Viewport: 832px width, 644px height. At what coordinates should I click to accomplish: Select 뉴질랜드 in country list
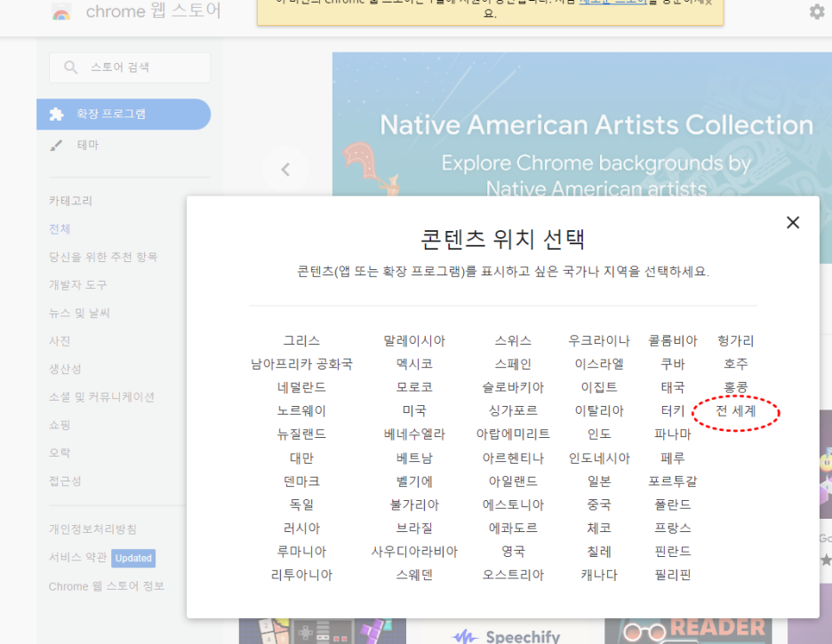[301, 434]
